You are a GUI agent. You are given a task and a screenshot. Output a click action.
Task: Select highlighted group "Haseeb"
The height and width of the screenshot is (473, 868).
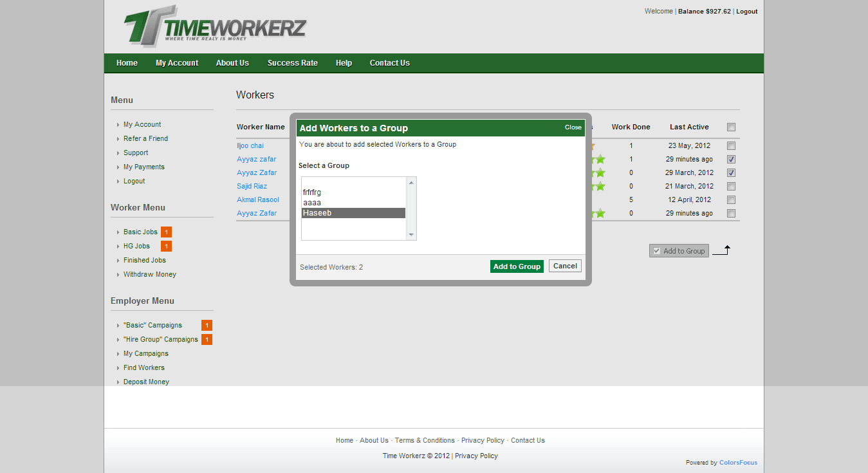[x=354, y=213]
